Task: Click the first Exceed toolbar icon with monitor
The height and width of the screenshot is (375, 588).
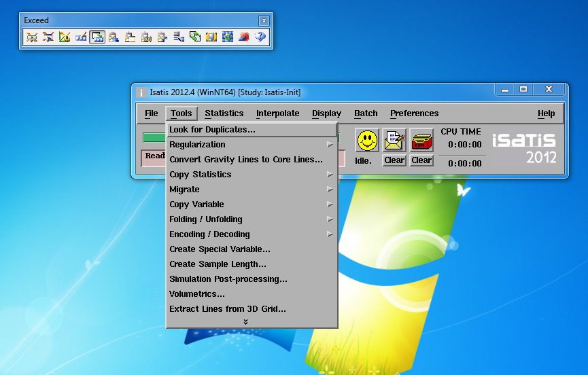Action: click(32, 37)
